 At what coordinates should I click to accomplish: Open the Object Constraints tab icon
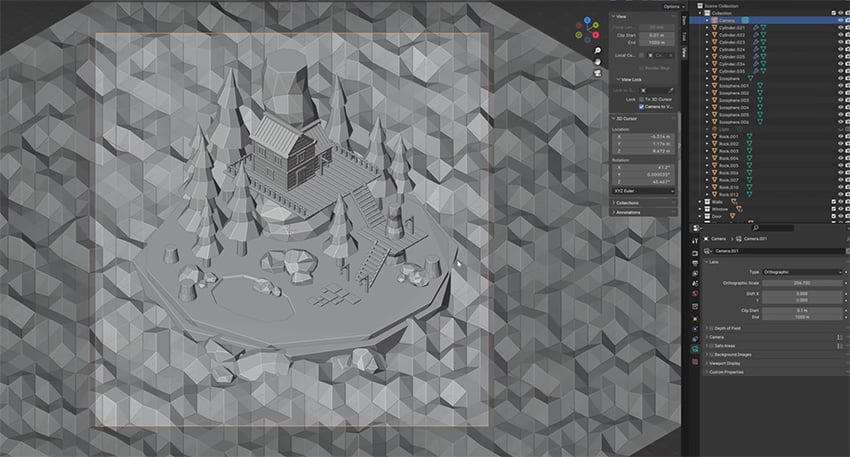(695, 339)
